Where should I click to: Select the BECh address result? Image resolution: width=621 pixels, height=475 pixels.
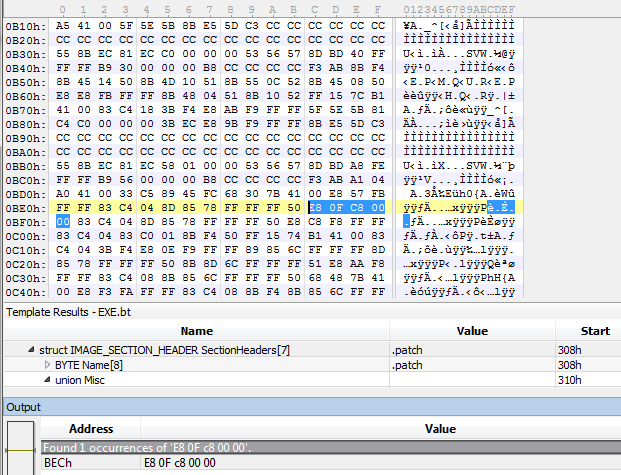tap(58, 463)
